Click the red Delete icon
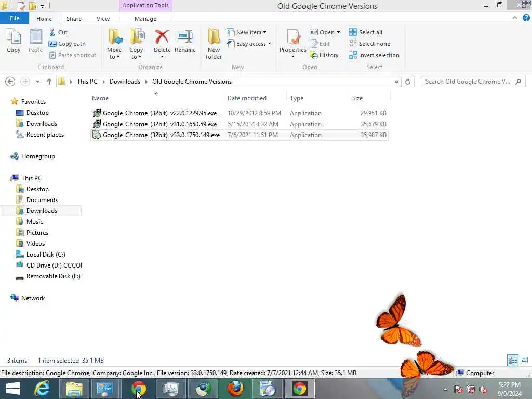Image resolution: width=532 pixels, height=399 pixels. pyautogui.click(x=162, y=37)
